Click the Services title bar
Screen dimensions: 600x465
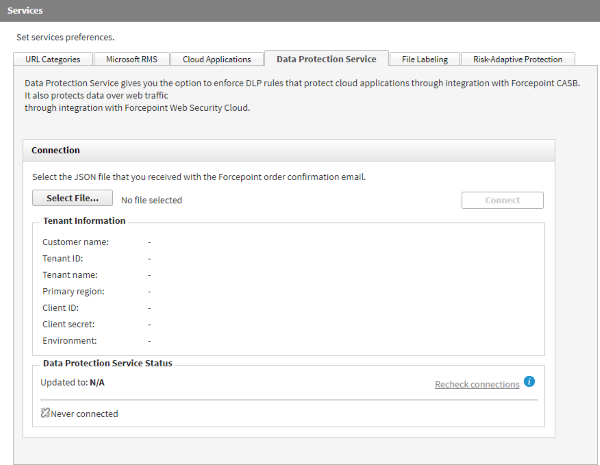tap(300, 10)
